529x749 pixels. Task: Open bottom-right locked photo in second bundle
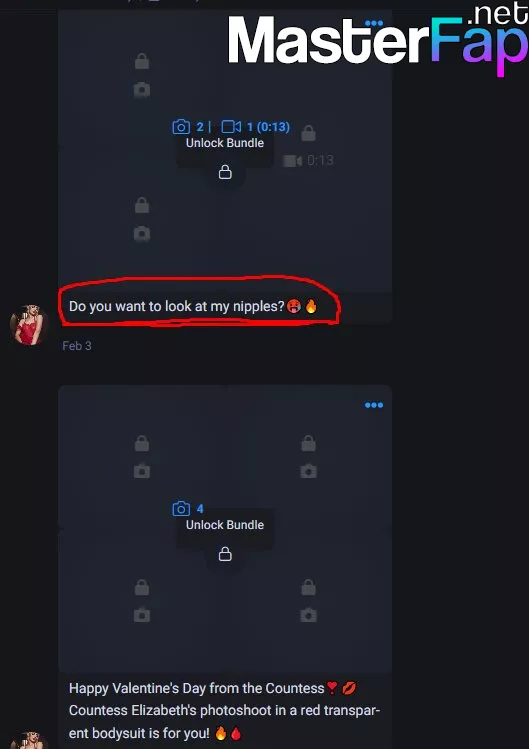click(x=308, y=601)
